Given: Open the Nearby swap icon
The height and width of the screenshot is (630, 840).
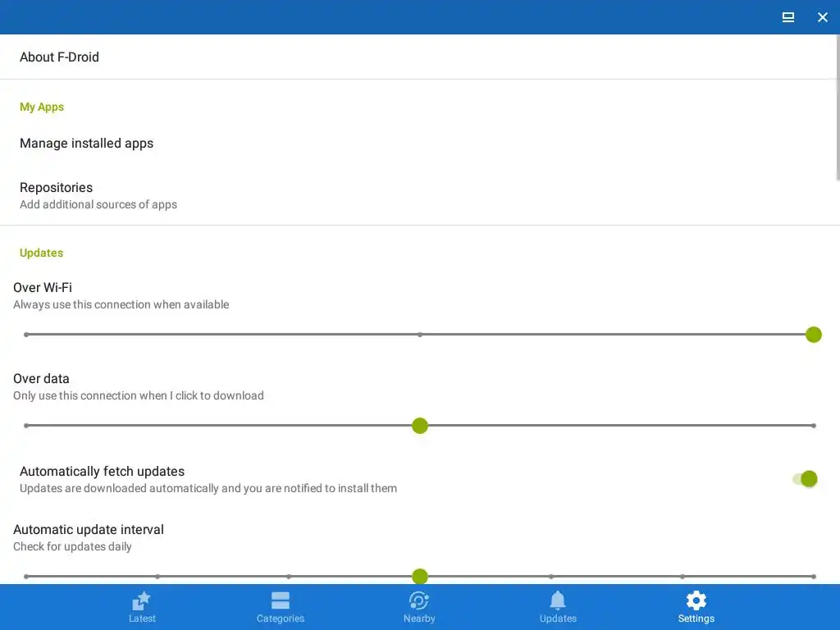Looking at the screenshot, I should click(419, 600).
